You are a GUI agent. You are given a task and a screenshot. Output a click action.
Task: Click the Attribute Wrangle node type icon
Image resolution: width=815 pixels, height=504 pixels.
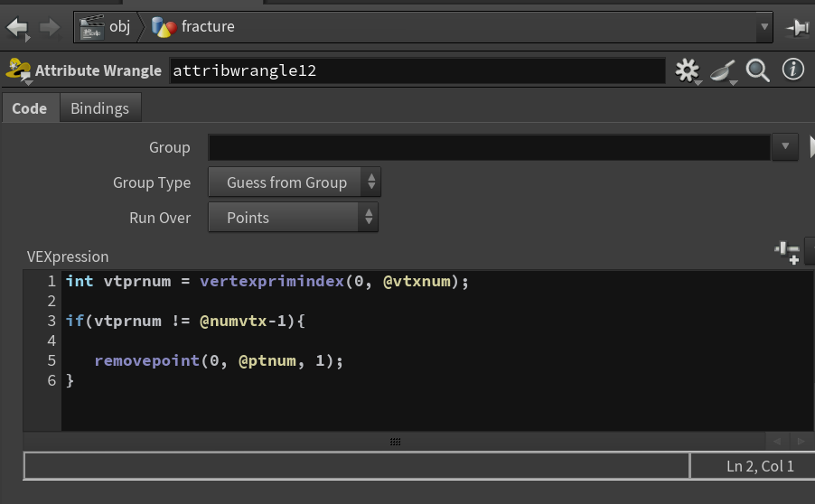tap(18, 70)
